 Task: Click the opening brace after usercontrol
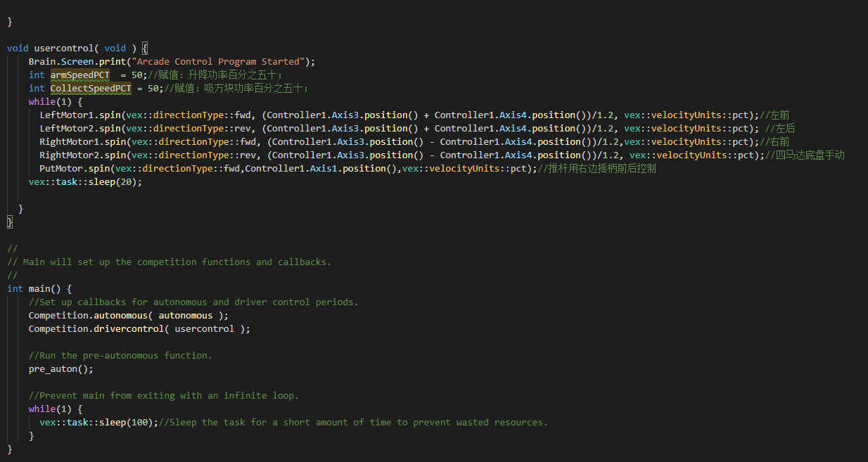[145, 48]
